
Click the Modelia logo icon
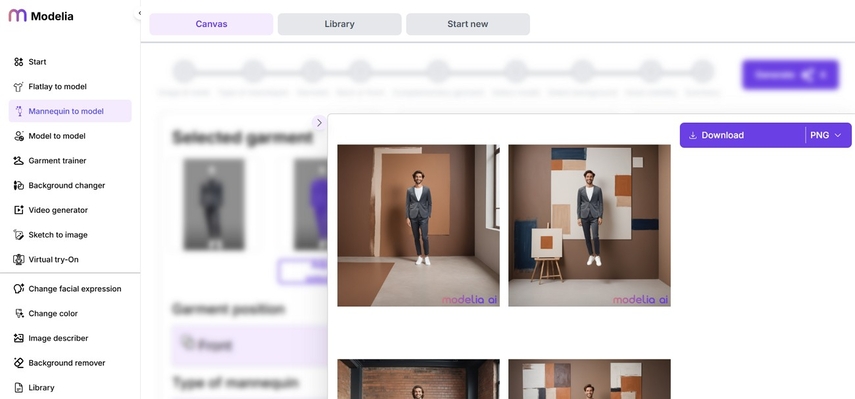pyautogui.click(x=17, y=16)
